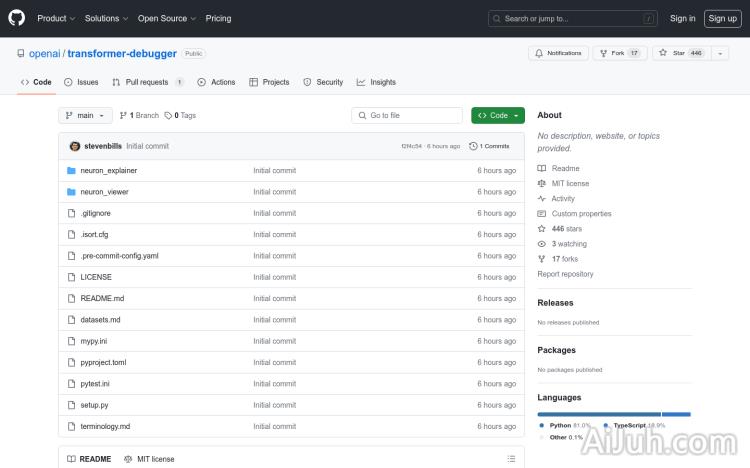The width and height of the screenshot is (750, 468).
Task: Expand the Solutions menu
Action: click(106, 18)
